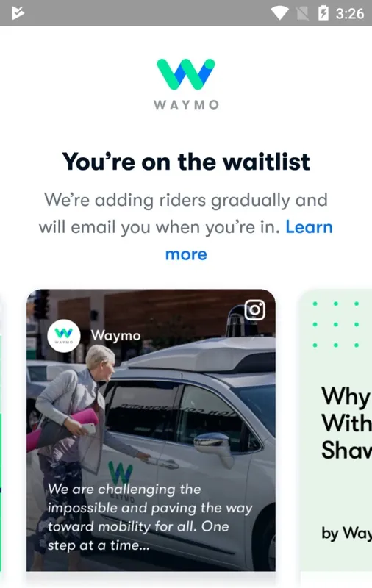Tap the WAYMO wordmark text
This screenshot has width=372, height=588.
186,104
